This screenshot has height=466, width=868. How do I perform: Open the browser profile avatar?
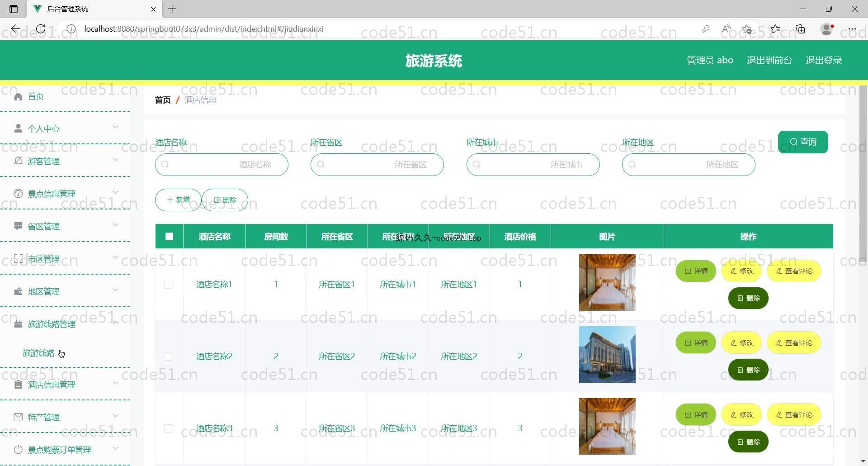point(827,29)
